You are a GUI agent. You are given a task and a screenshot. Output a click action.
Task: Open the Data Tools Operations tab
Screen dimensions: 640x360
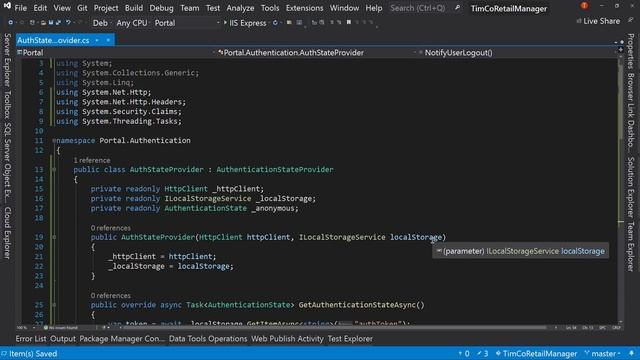208,339
